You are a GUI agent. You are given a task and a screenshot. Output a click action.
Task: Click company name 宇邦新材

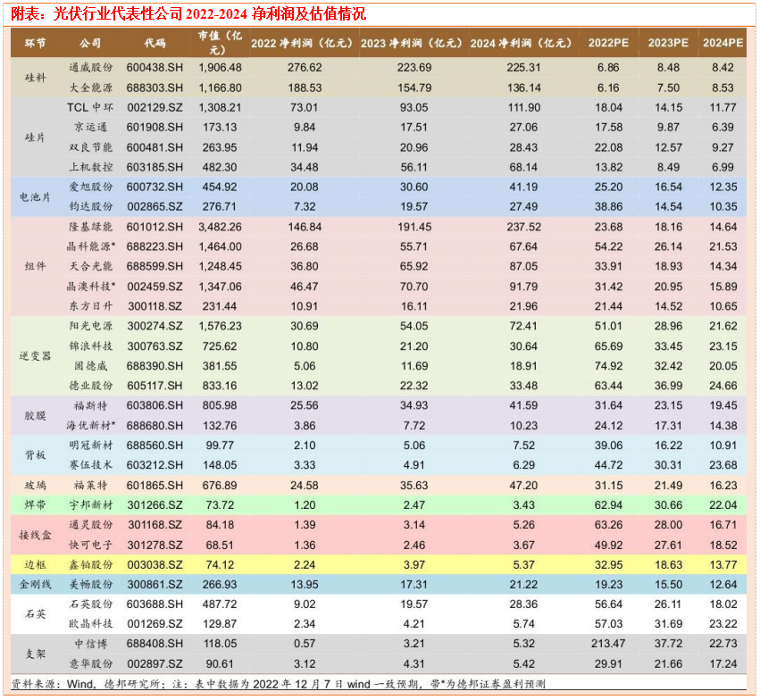pos(90,505)
